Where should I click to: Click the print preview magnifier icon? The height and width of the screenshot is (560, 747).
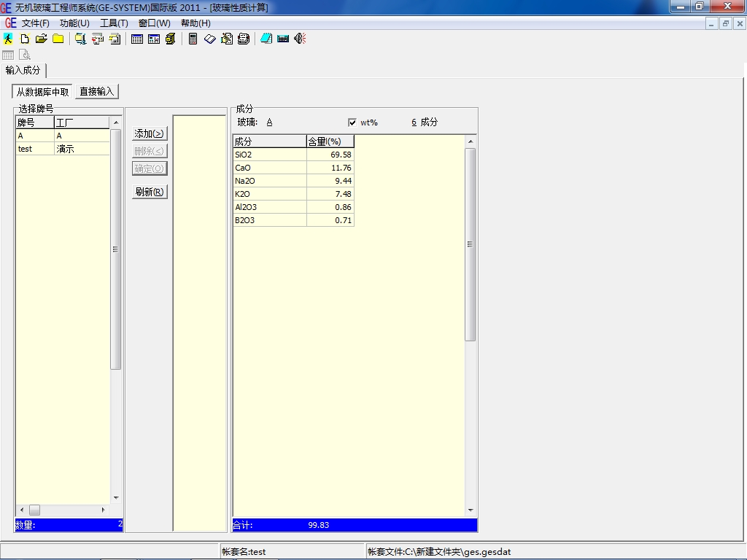pos(25,55)
